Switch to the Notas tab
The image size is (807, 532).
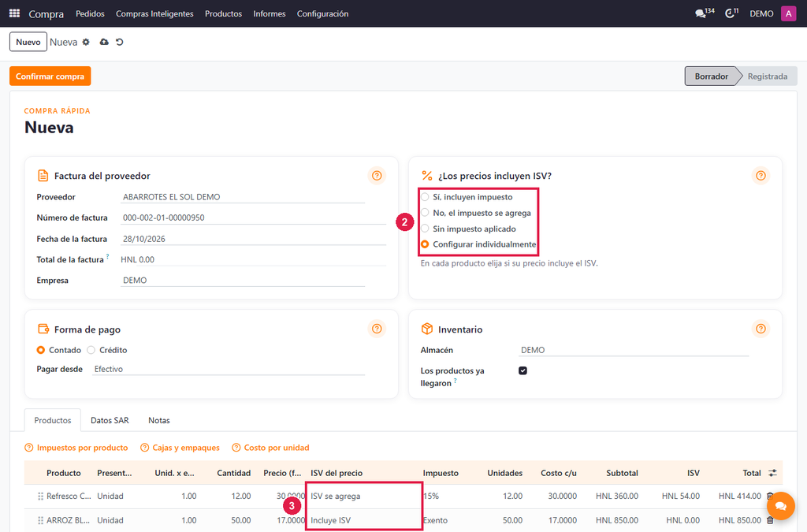click(159, 420)
